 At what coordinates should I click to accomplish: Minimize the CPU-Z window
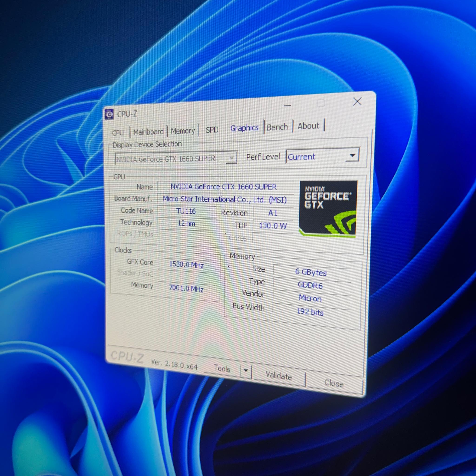point(287,106)
